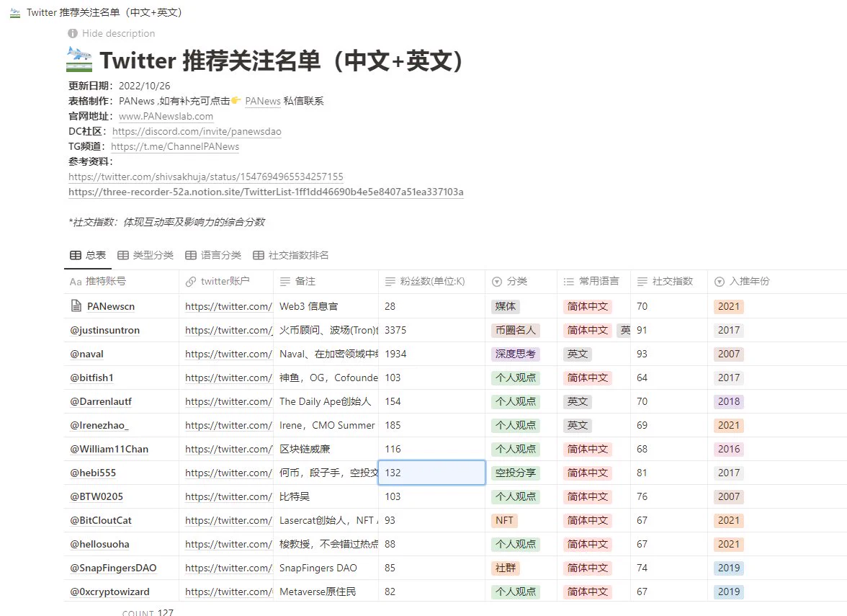Viewport: 847px width, 616px height.
Task: Click the text icon in 粉丝数 header
Action: [x=390, y=282]
